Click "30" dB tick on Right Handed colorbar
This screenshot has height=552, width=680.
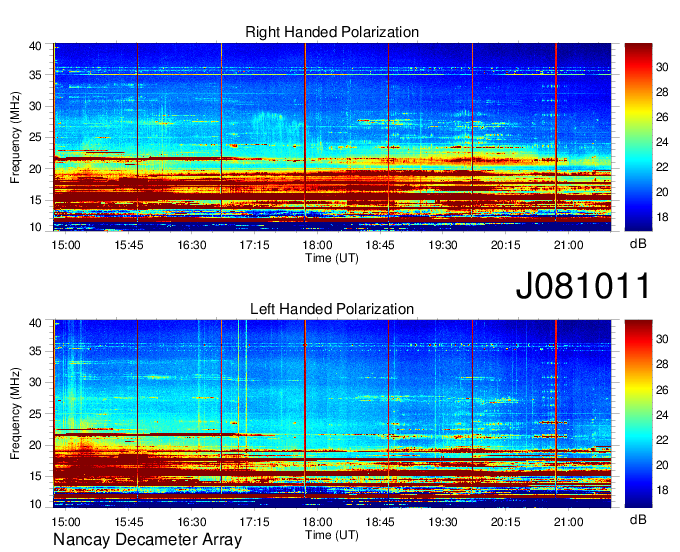click(x=662, y=67)
